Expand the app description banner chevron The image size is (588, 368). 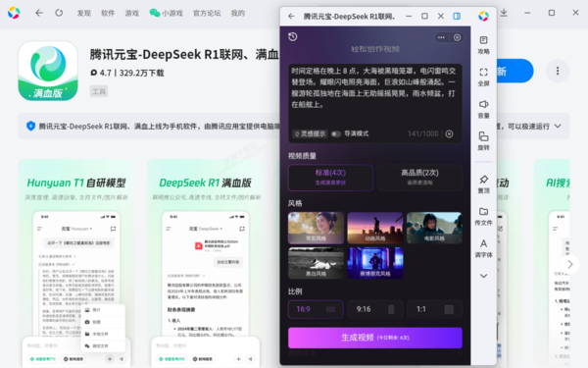tap(558, 127)
